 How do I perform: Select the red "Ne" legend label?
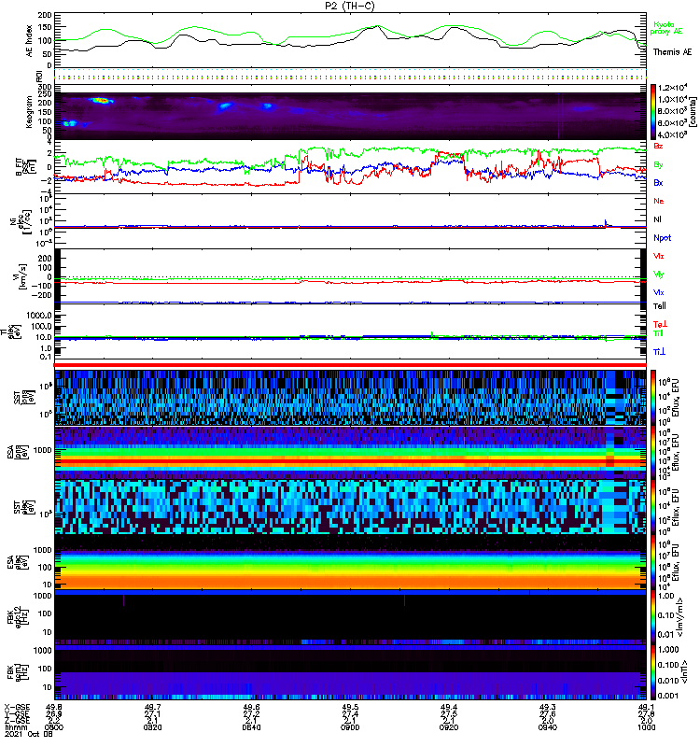tap(658, 201)
